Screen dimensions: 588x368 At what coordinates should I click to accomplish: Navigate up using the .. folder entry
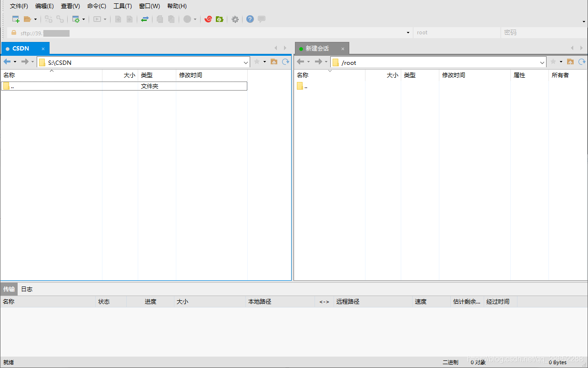tap(14, 86)
